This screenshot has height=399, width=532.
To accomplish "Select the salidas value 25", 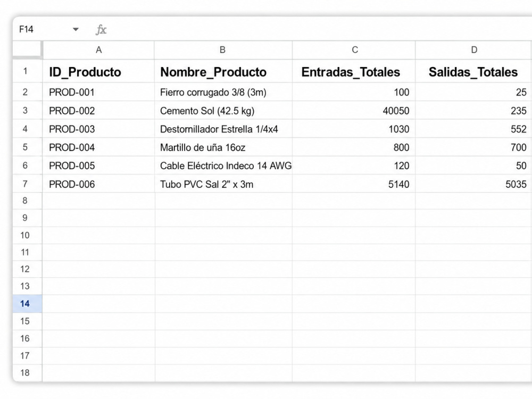I will click(x=473, y=92).
